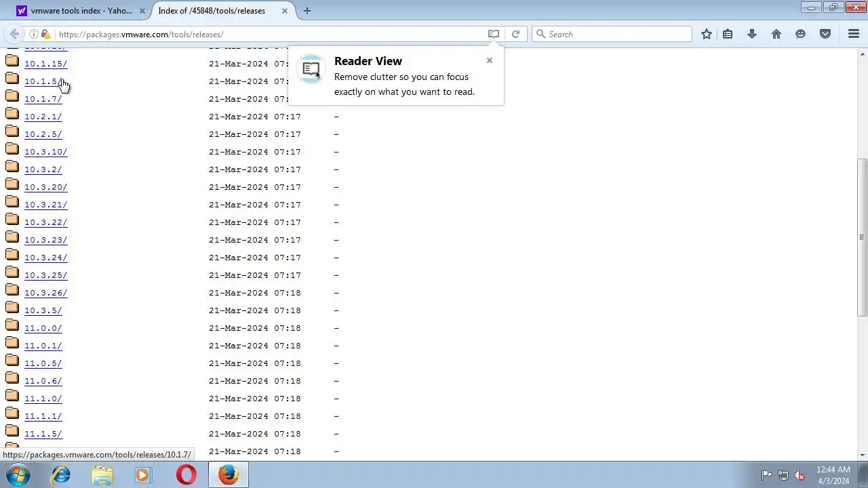Click the network tray icon
868x488 pixels.
coord(783,475)
